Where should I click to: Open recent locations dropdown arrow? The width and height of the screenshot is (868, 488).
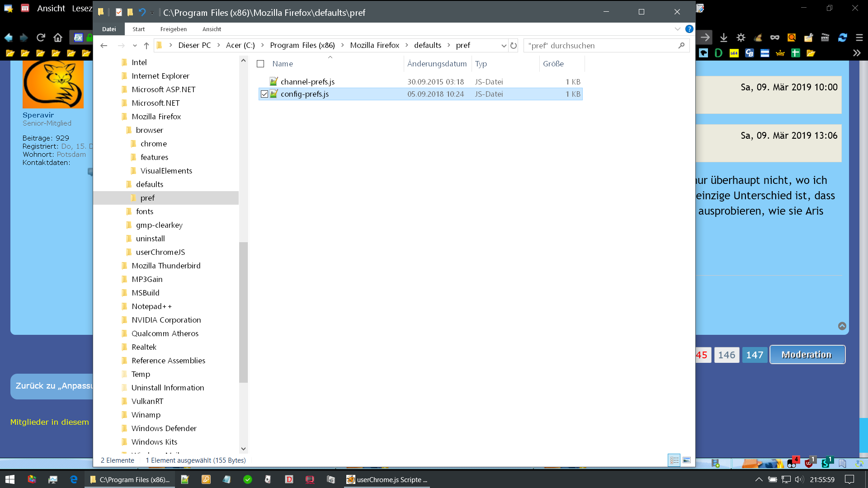135,46
